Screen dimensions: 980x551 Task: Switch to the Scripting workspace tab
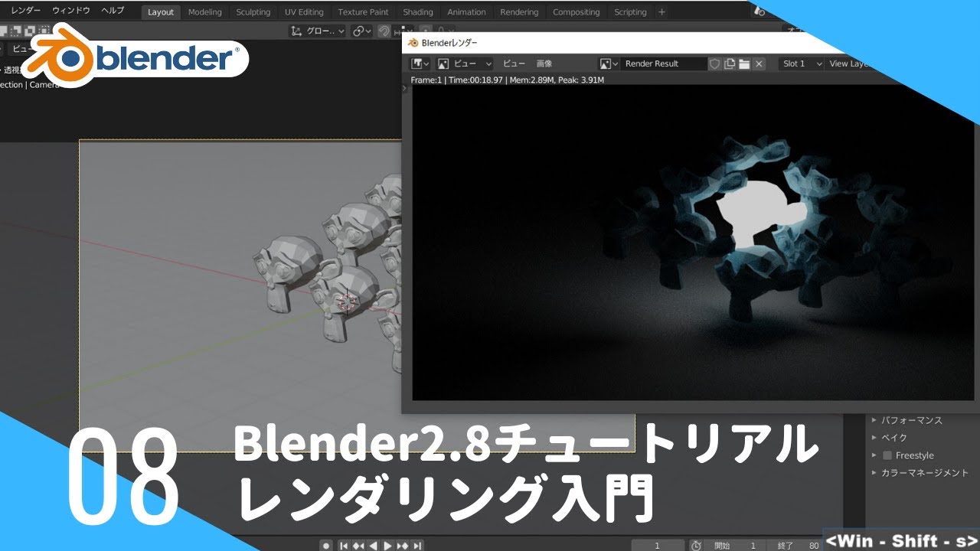point(630,12)
